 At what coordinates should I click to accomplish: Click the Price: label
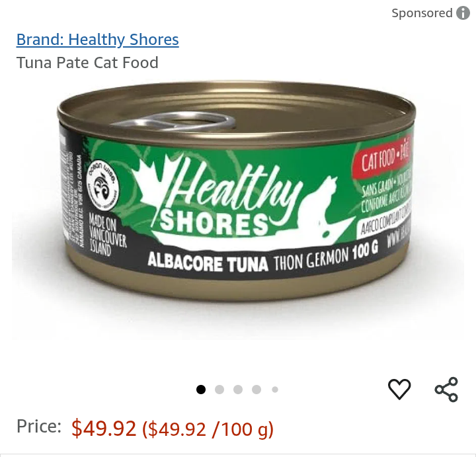point(39,426)
